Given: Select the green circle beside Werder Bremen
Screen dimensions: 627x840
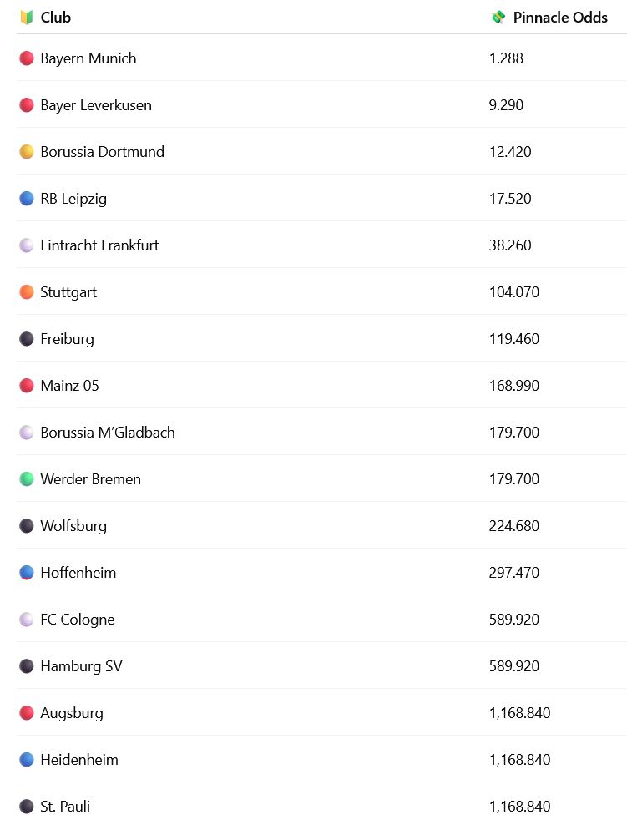Looking at the screenshot, I should 26,479.
